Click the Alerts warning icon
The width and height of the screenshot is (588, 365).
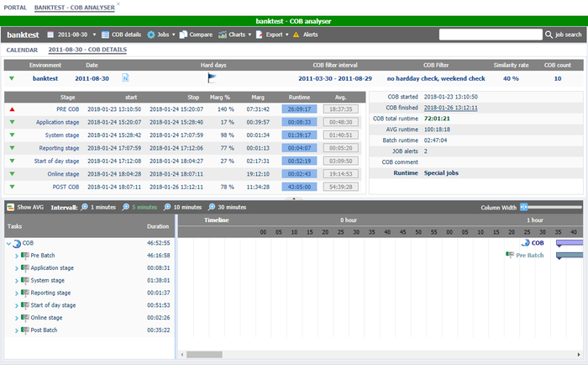point(297,34)
